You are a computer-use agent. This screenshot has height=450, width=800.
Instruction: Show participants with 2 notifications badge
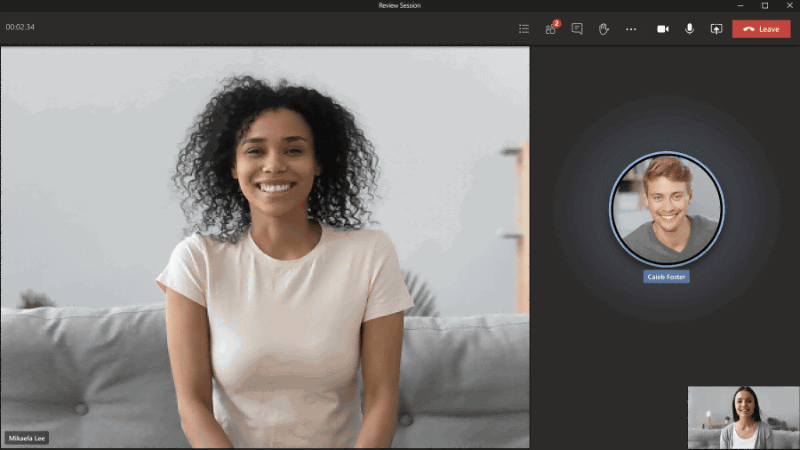coord(550,29)
